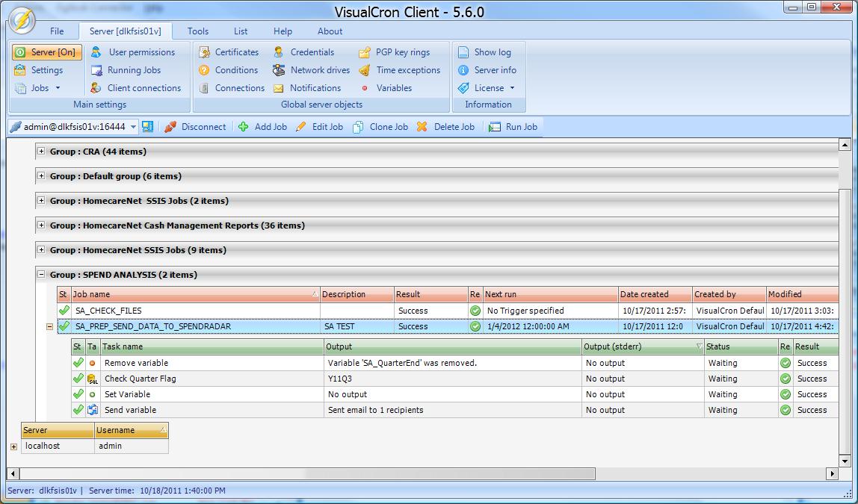Expand Group CRA with 44 items
858x504 pixels.
point(42,152)
